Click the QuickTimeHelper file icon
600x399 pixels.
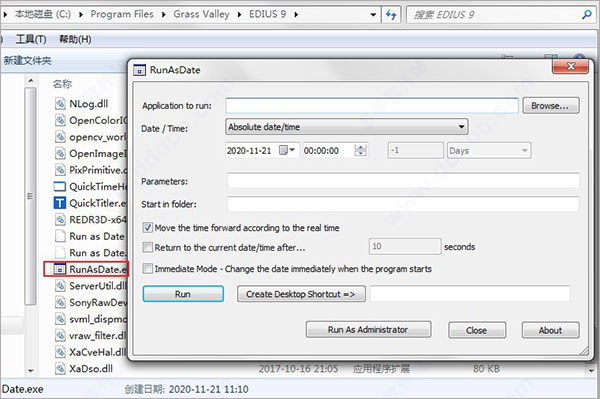pyautogui.click(x=59, y=187)
